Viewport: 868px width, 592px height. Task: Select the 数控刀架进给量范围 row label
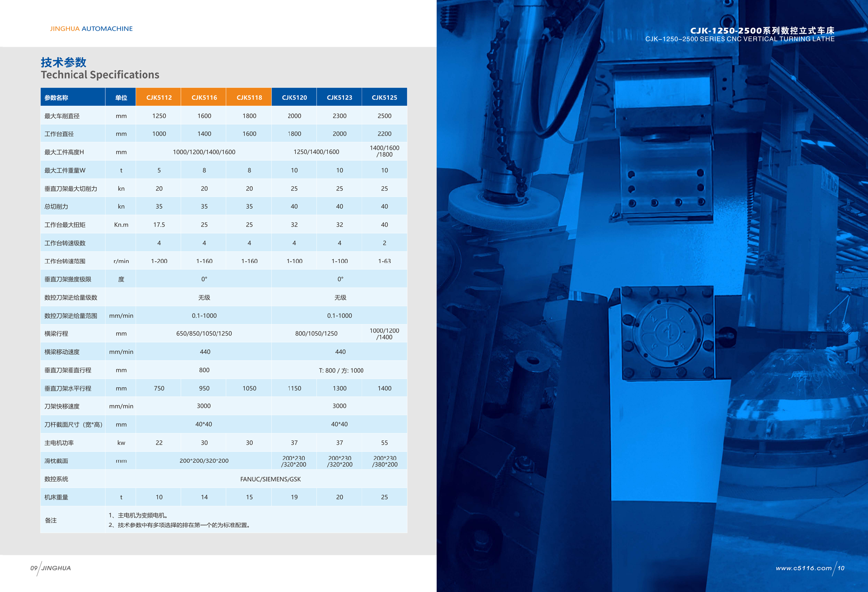pyautogui.click(x=71, y=316)
